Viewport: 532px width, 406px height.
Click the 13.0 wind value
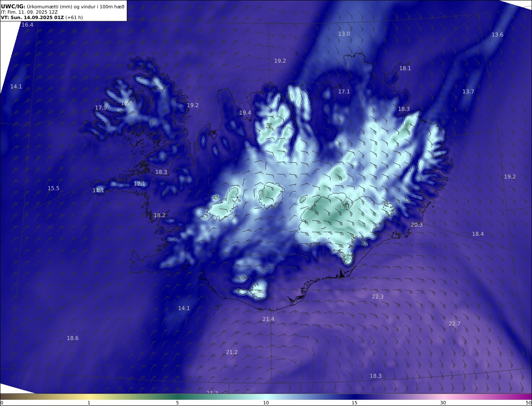pos(344,34)
